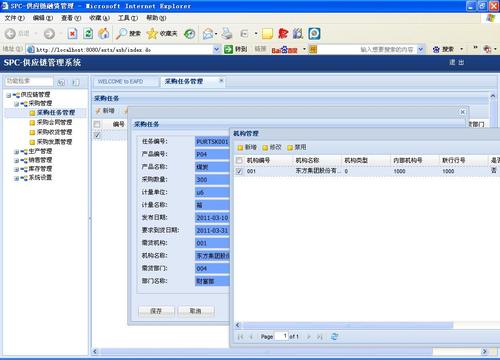500x360 pixels.
Task: Expand the 销售管理 tree node
Action: coord(16,161)
